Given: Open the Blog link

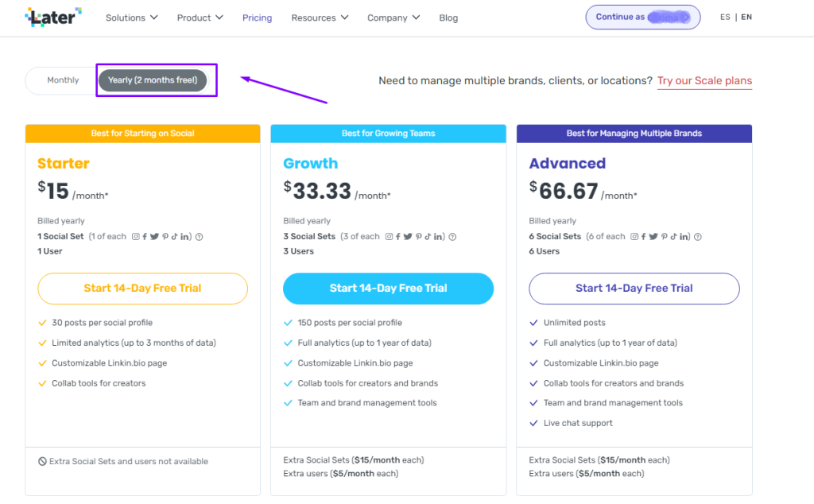Looking at the screenshot, I should pyautogui.click(x=448, y=17).
